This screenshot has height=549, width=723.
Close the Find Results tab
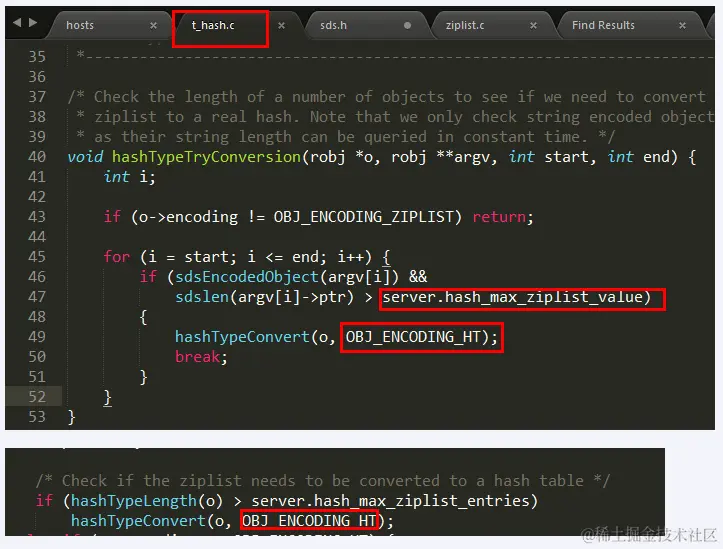pos(682,25)
